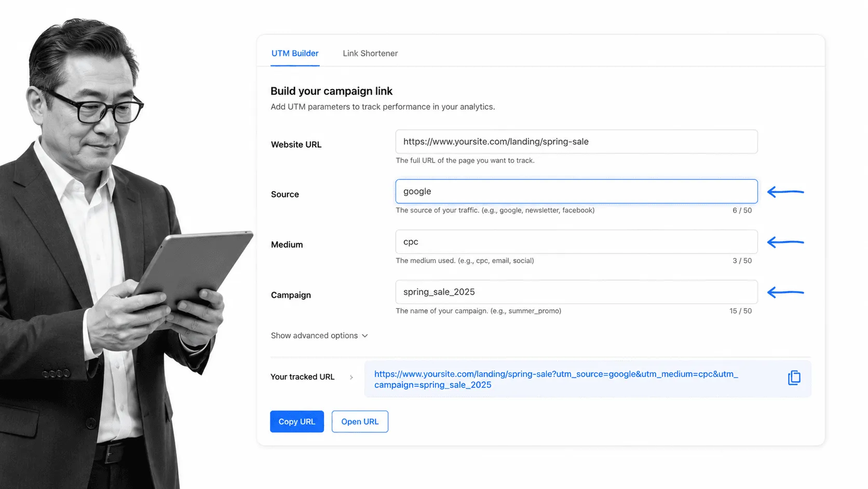Click the Medium field containing cpc
The height and width of the screenshot is (489, 868).
tap(576, 242)
